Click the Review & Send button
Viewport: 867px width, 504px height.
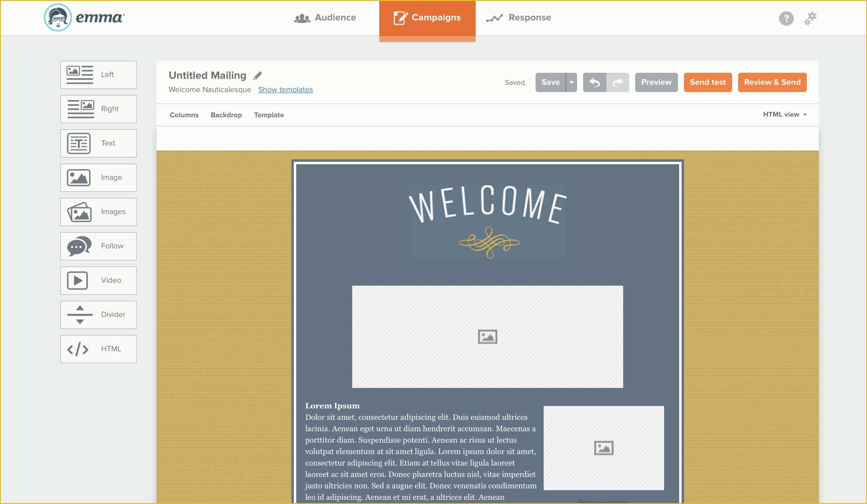(772, 82)
